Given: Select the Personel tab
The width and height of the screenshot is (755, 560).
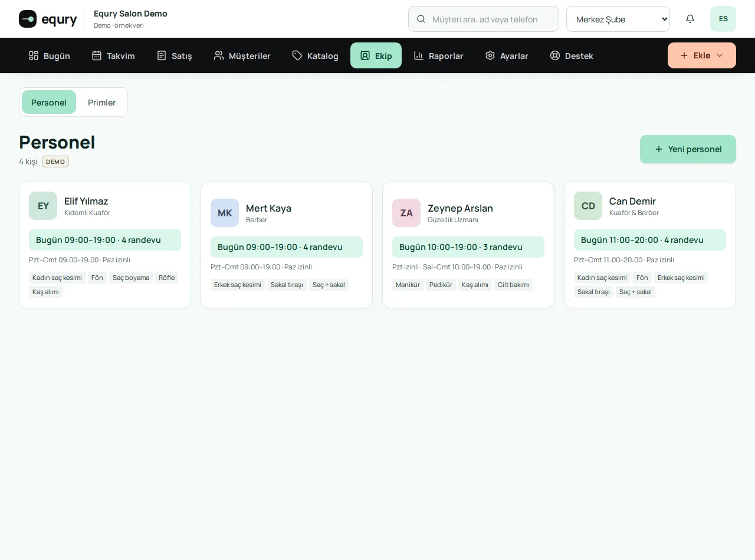Looking at the screenshot, I should point(49,102).
